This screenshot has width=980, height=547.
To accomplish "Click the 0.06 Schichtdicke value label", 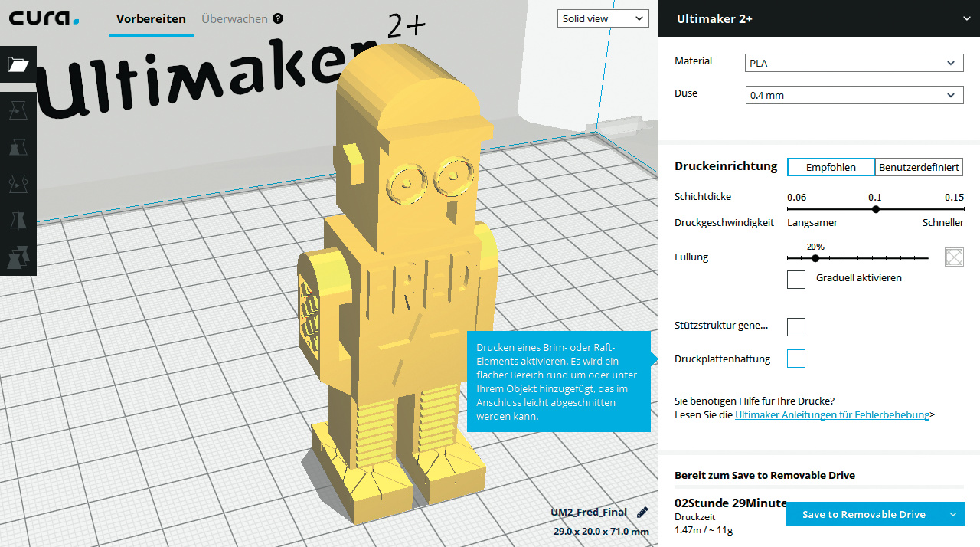I will coord(796,197).
